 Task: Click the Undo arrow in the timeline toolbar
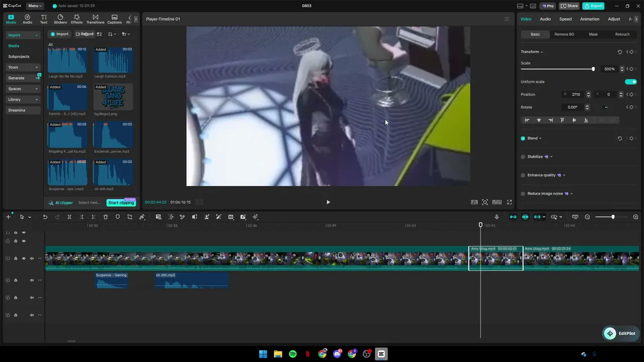coord(45,217)
